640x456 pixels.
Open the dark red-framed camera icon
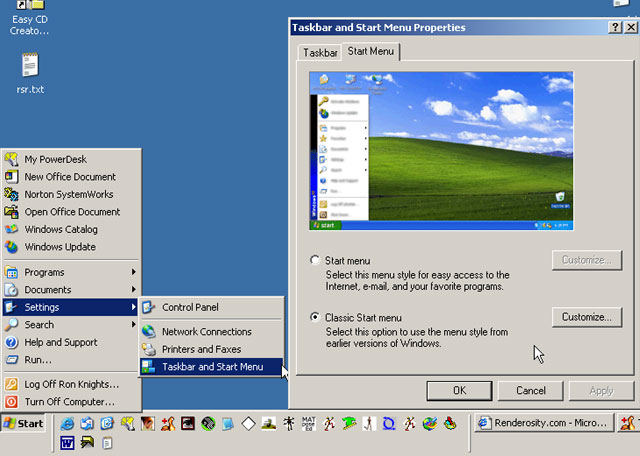[188, 424]
